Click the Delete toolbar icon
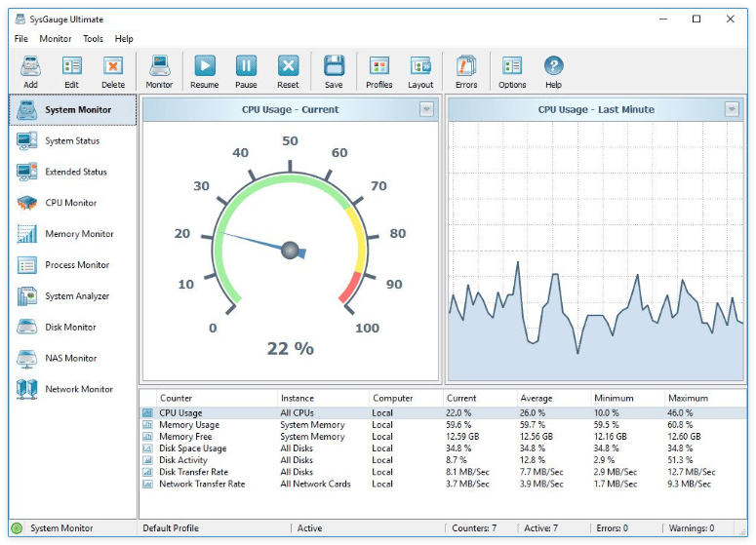The width and height of the screenshot is (756, 545). coord(113,72)
